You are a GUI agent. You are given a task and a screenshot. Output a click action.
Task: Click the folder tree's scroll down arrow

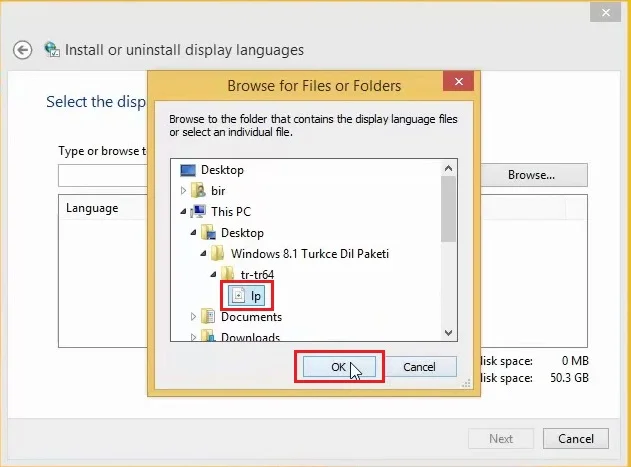pos(449,333)
